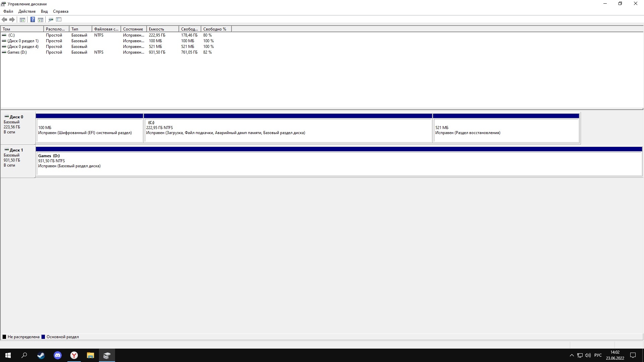Open the Файл menu
This screenshot has width=644, height=362.
[x=8, y=11]
